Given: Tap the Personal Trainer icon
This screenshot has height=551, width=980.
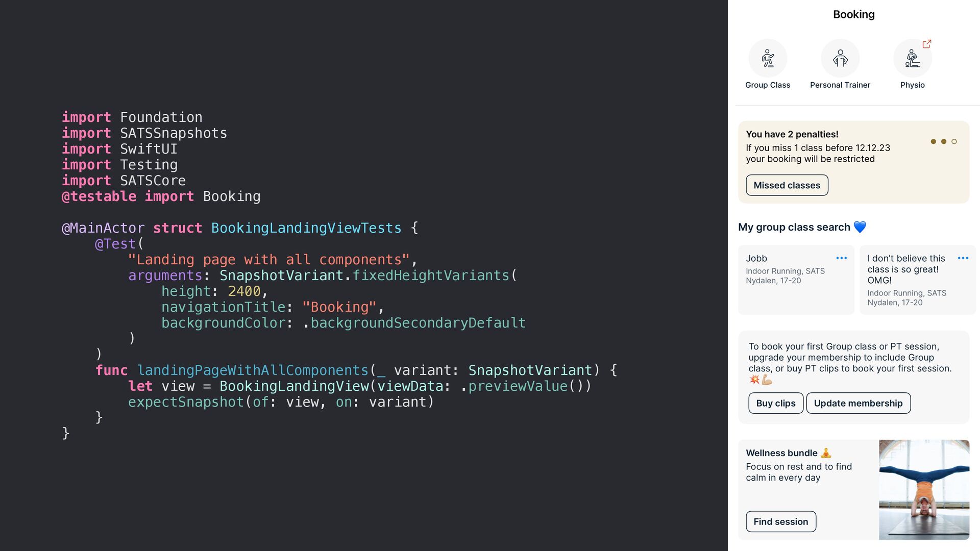Looking at the screenshot, I should point(840,58).
